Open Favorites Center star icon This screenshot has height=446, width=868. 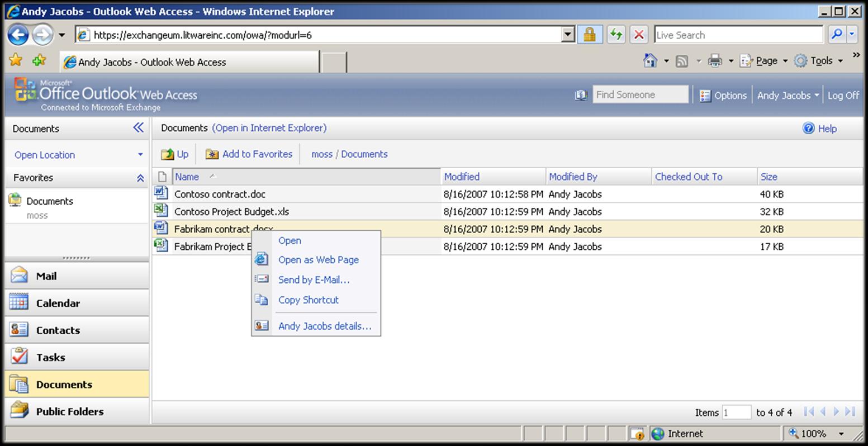pos(16,60)
